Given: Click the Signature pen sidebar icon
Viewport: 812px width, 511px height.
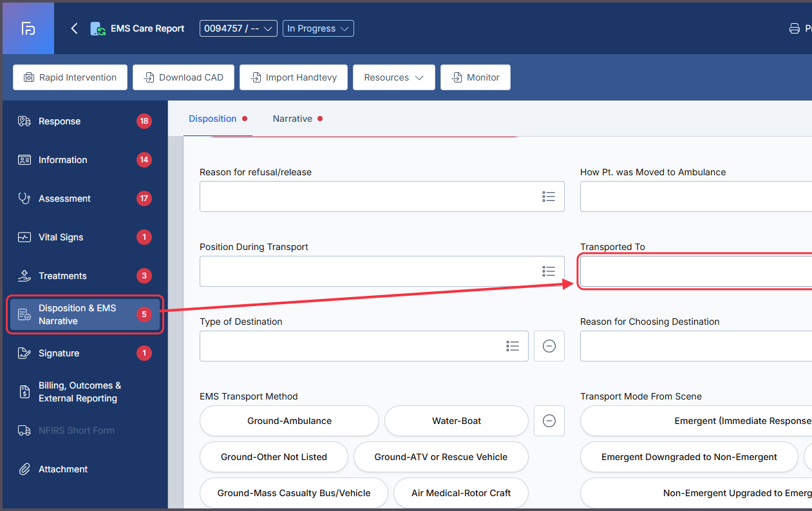Looking at the screenshot, I should [24, 353].
